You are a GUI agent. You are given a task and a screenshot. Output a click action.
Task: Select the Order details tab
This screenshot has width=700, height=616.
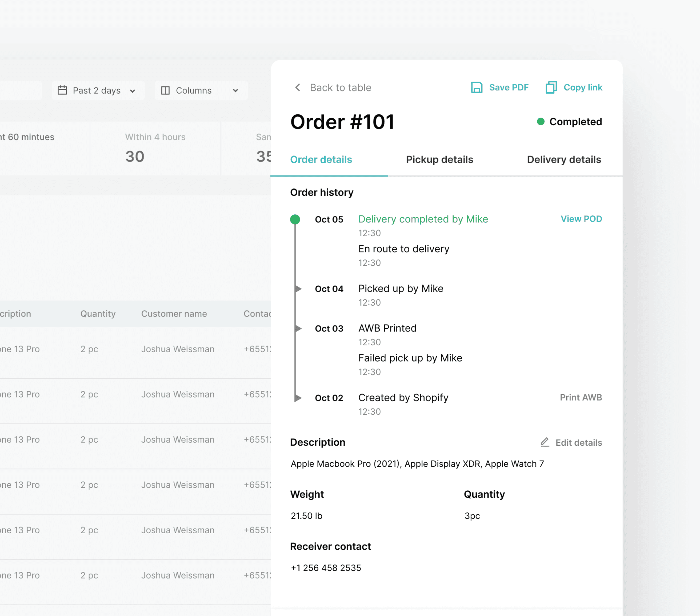(321, 159)
